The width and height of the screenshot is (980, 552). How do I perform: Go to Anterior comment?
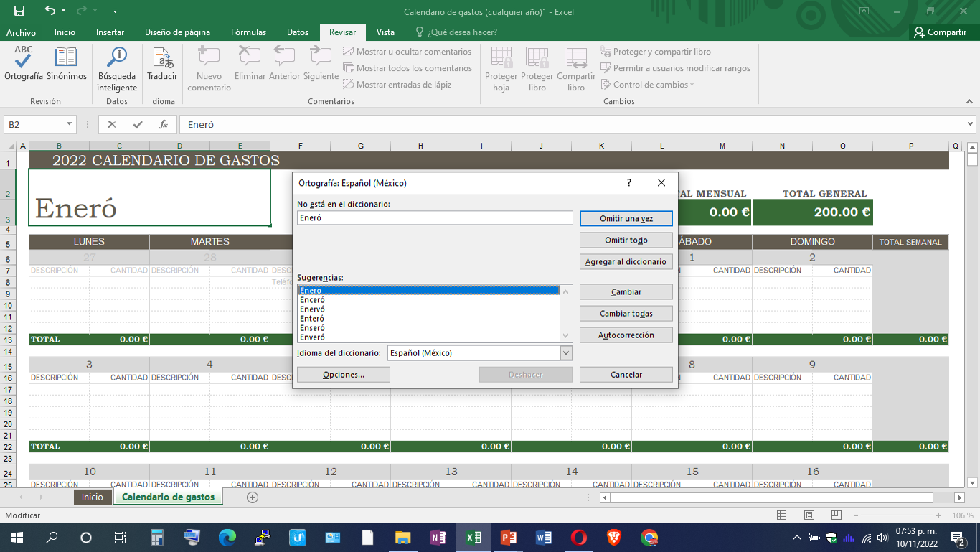284,63
